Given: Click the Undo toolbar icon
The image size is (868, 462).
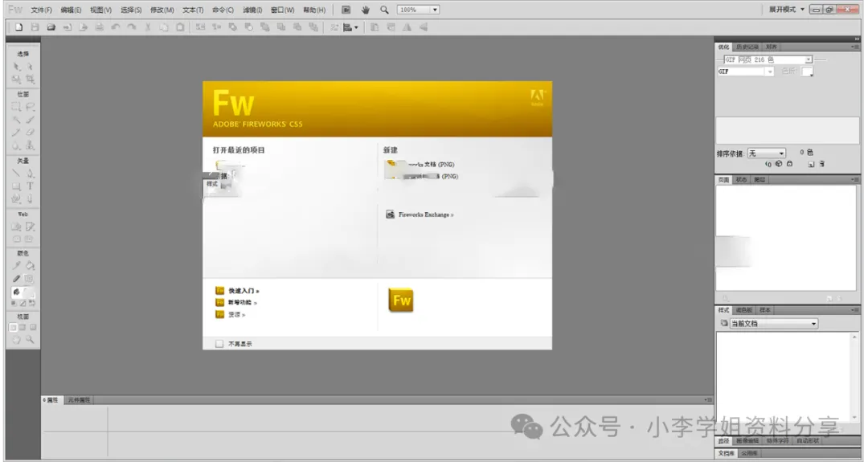Looking at the screenshot, I should point(115,27).
